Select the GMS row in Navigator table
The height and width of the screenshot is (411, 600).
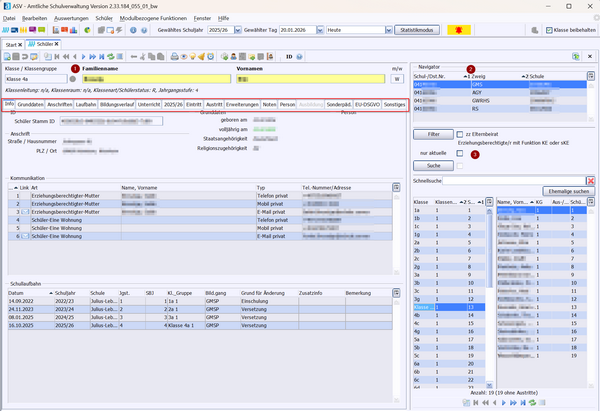pyautogui.click(x=478, y=84)
